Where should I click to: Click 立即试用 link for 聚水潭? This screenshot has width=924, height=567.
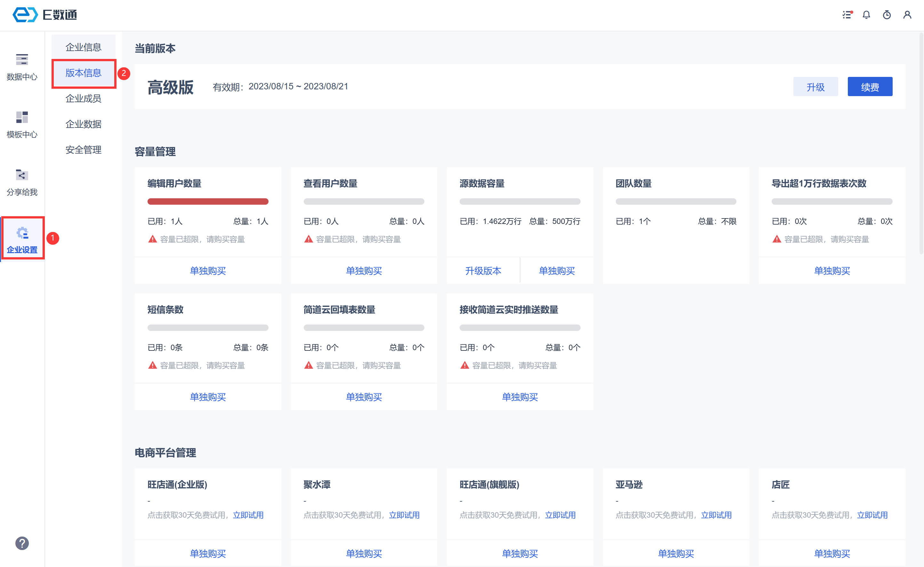[404, 515]
